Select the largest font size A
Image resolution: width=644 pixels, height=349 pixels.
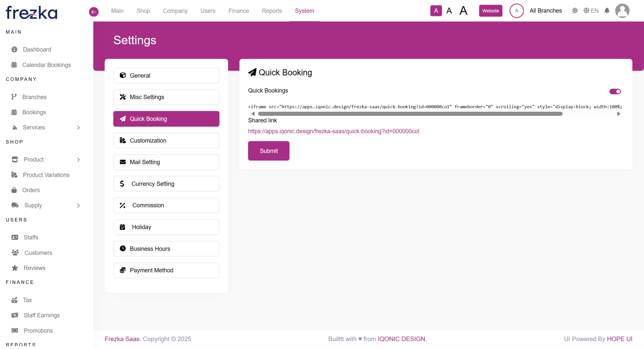pos(463,11)
